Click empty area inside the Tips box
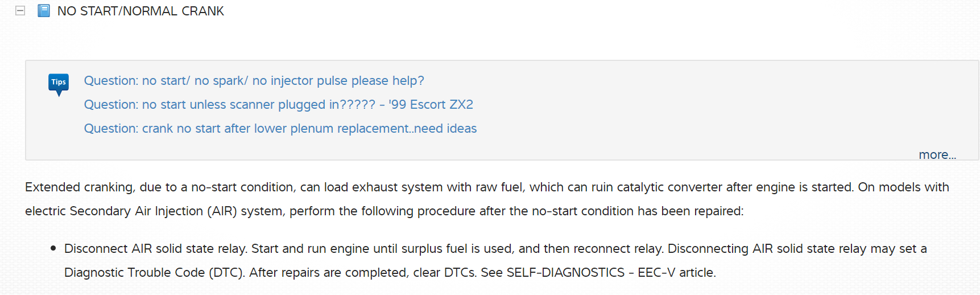980x295 pixels. (683, 108)
